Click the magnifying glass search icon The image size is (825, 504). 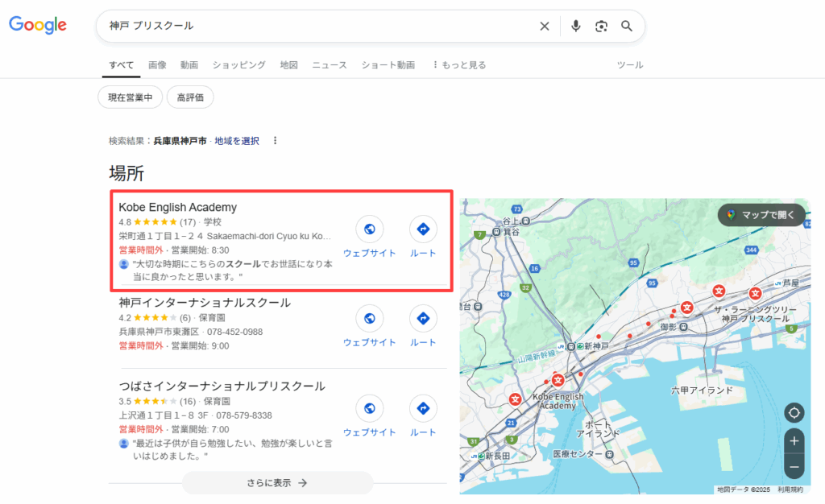[x=626, y=26]
